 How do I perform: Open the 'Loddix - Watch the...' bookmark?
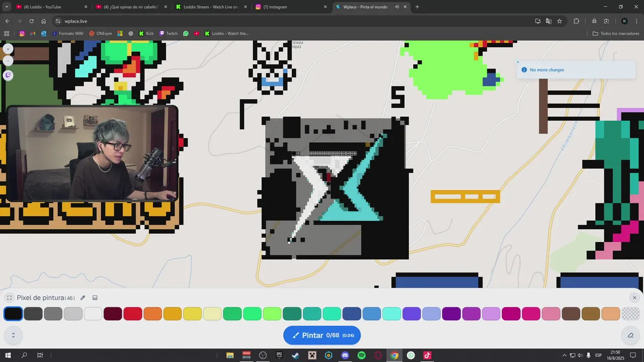[x=226, y=34]
